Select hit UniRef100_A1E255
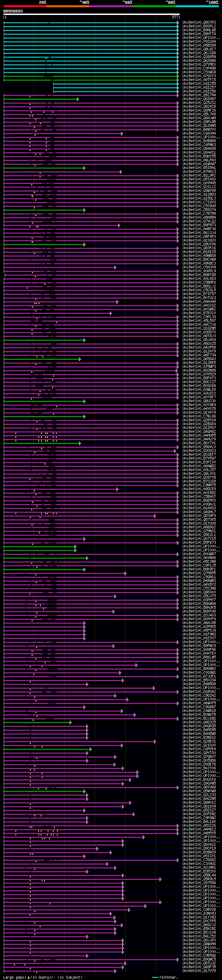The image size is (222, 980). point(199,84)
